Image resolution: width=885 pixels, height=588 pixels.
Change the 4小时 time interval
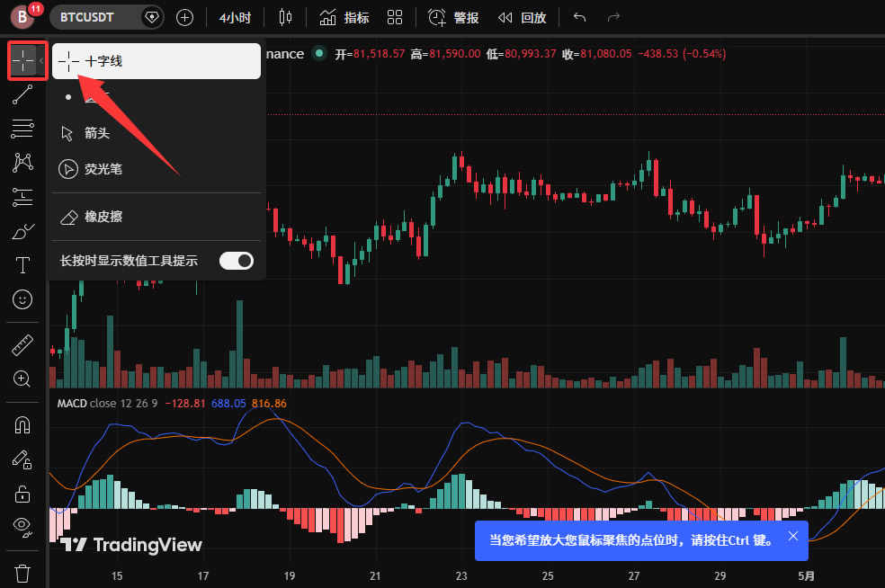click(236, 17)
